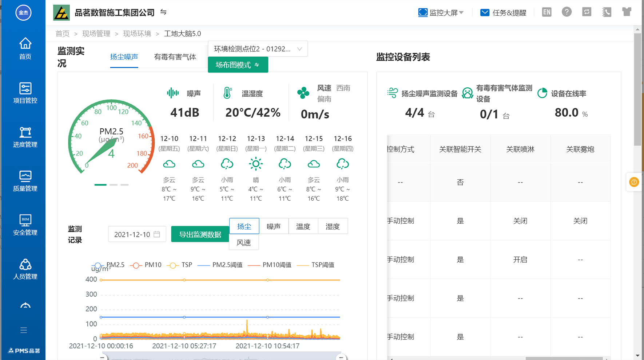Click the 设备在线率 pie icon
The height and width of the screenshot is (360, 644).
point(542,93)
